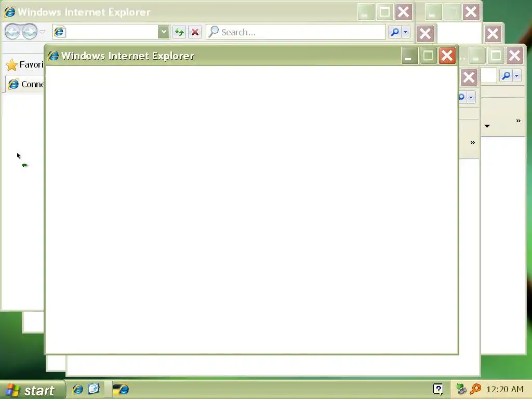The width and height of the screenshot is (532, 399).
Task: Launch Internet Explorer from the Quick Launch bar
Action: (x=78, y=389)
